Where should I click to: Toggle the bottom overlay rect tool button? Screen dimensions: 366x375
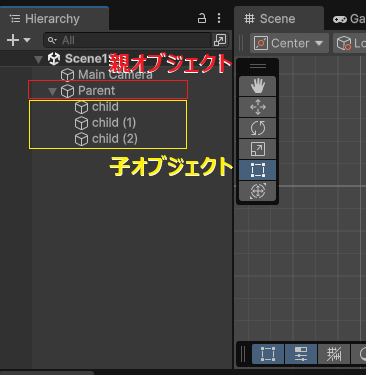click(268, 354)
